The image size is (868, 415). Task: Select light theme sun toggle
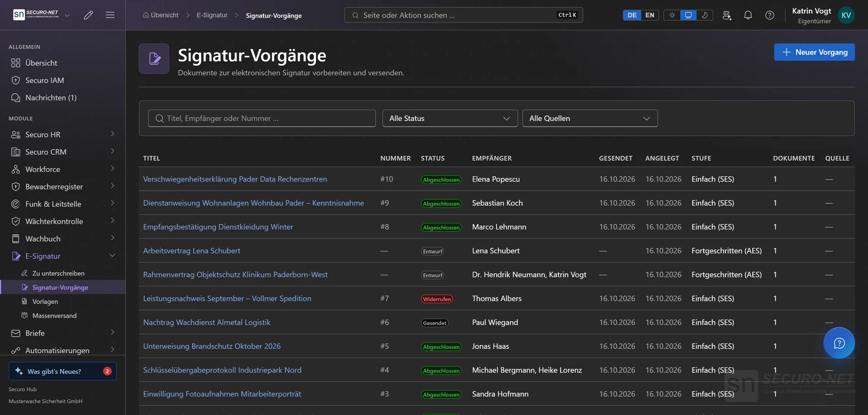coord(672,15)
